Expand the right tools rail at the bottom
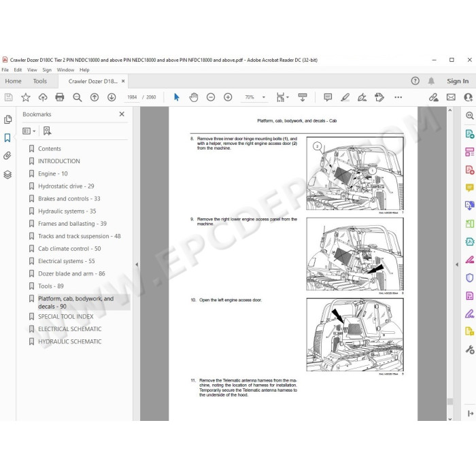The height and width of the screenshot is (476, 476). 471,413
